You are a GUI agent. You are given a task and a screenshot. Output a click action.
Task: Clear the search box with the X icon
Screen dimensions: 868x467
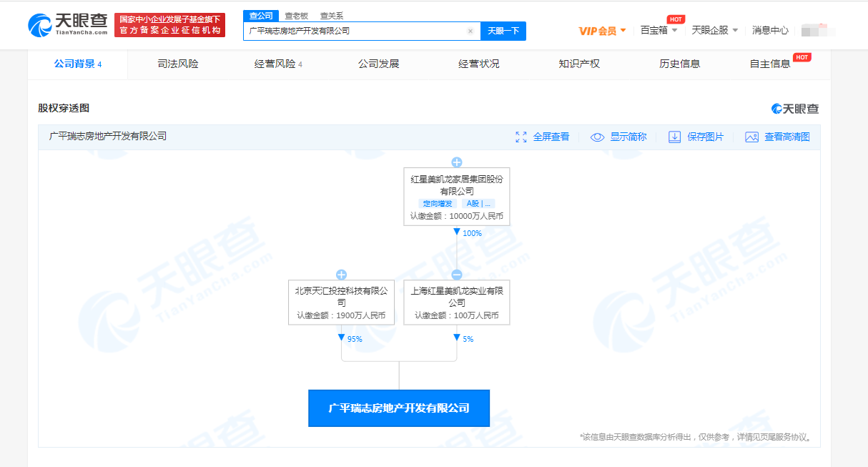click(x=470, y=31)
